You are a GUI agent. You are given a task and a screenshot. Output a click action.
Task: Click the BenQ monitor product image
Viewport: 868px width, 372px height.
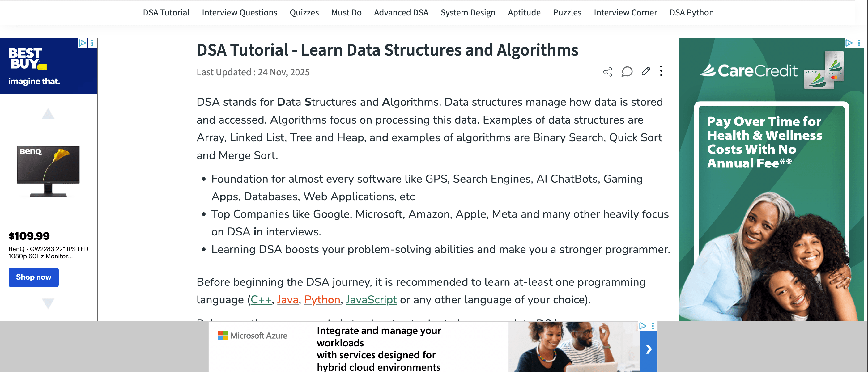[48, 171]
